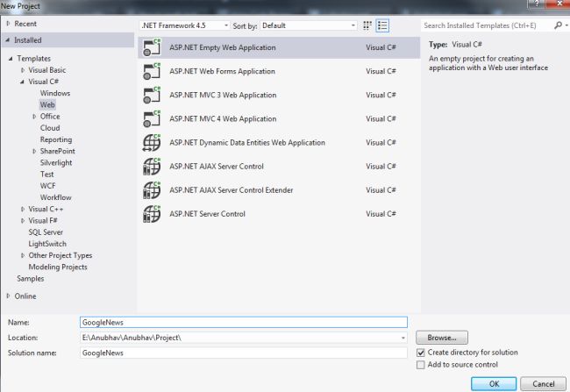Switch to small icons view
The image size is (570, 392).
367,25
